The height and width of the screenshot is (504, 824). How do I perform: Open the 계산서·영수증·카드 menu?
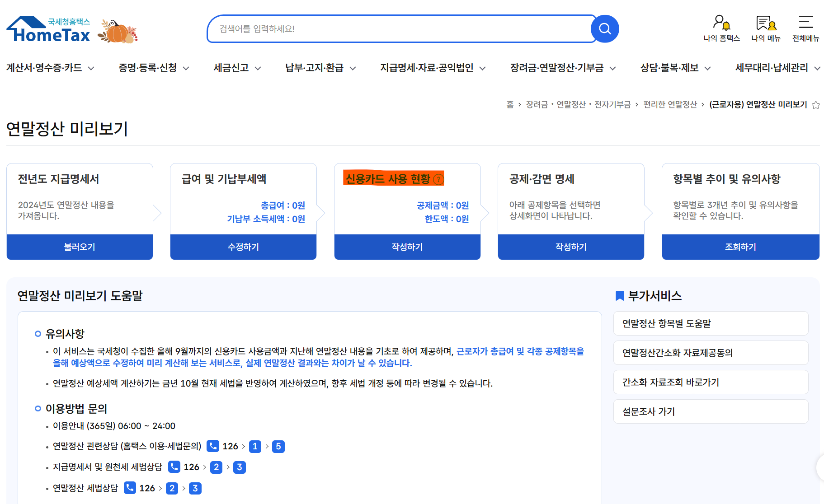click(43, 68)
